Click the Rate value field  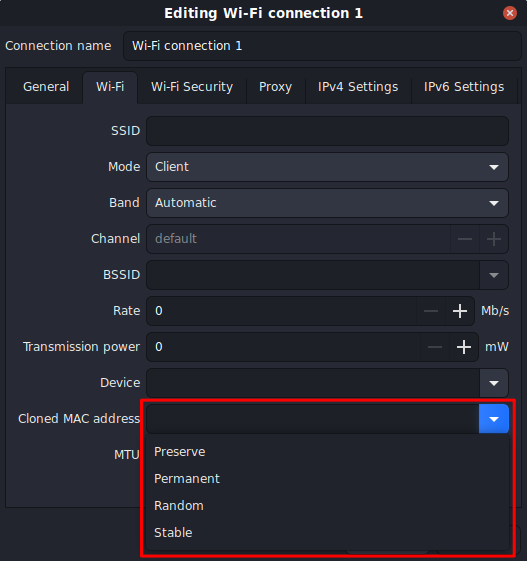tap(282, 311)
